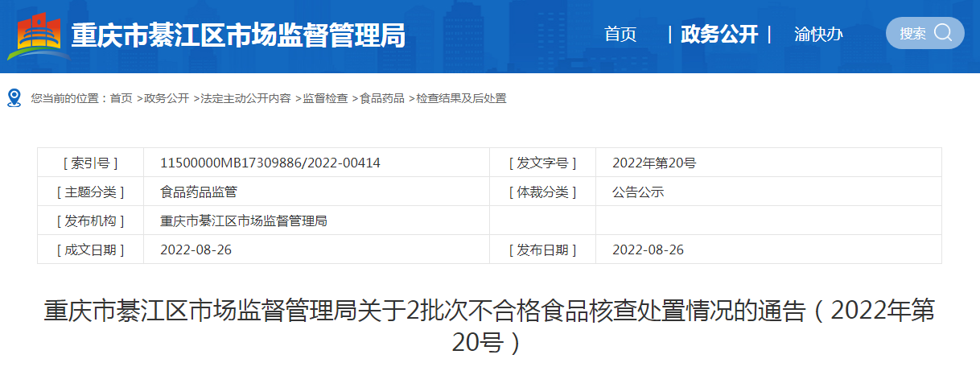Click the article headline about 2批次不合格食品
980x367 pixels.
pos(489,327)
